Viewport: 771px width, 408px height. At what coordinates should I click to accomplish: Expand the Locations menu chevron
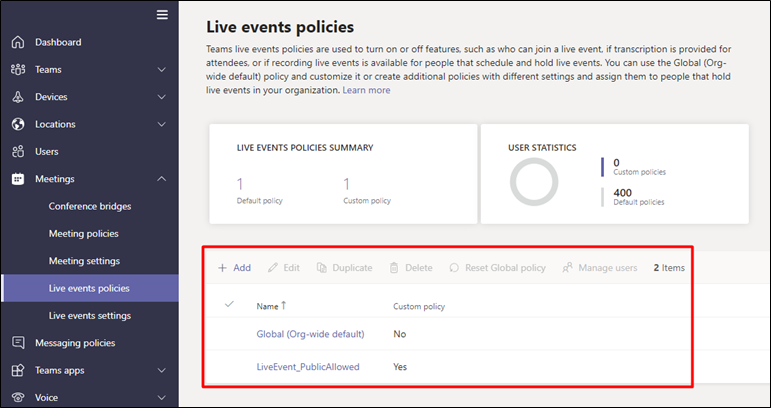coord(161,124)
